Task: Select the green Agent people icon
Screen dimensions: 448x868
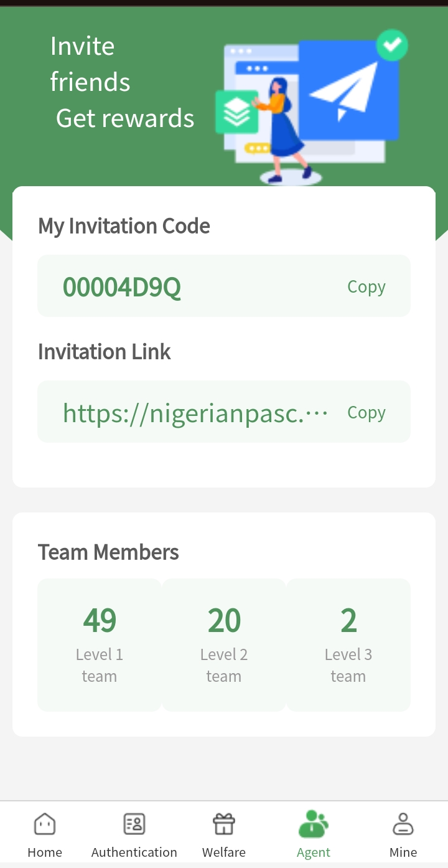Action: 314,824
